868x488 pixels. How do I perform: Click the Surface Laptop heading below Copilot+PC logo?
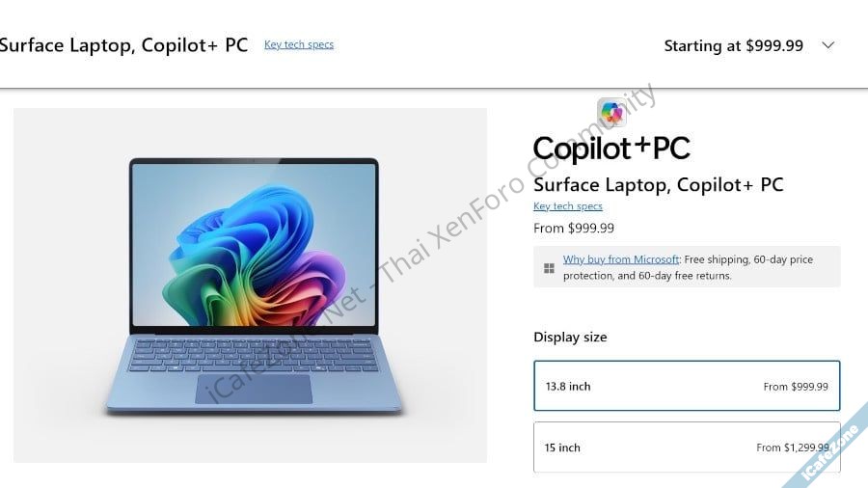(x=658, y=184)
